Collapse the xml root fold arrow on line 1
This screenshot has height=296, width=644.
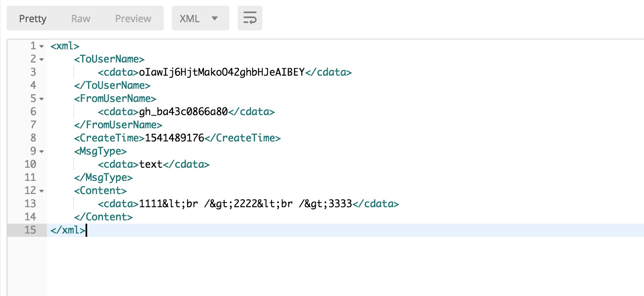(42, 46)
